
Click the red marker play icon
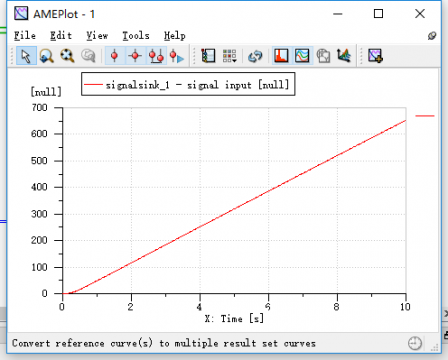click(x=177, y=56)
